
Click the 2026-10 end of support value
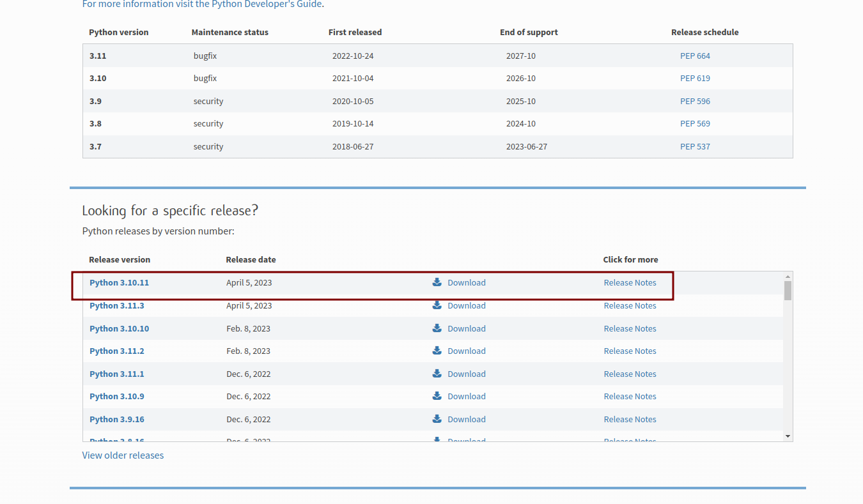click(x=521, y=78)
